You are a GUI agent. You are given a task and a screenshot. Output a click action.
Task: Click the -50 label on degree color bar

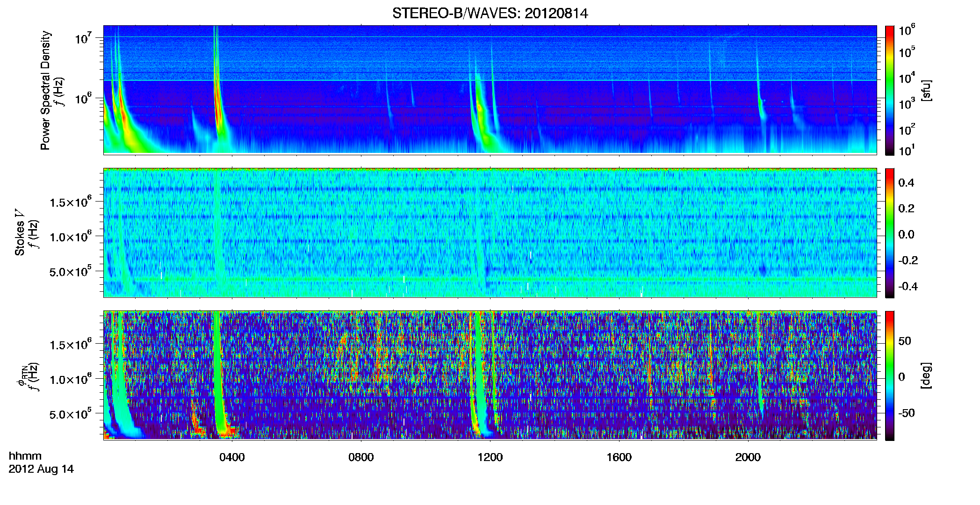click(x=906, y=413)
